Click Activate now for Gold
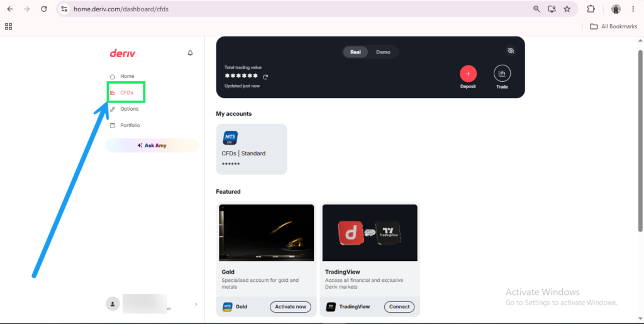Screen dimensions: 644x324 [x=291, y=307]
